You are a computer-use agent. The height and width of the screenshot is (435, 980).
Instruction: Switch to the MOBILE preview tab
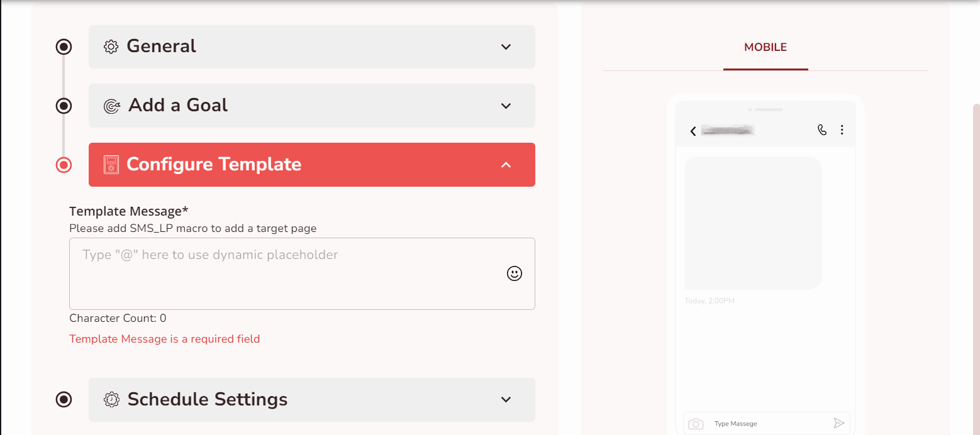766,47
